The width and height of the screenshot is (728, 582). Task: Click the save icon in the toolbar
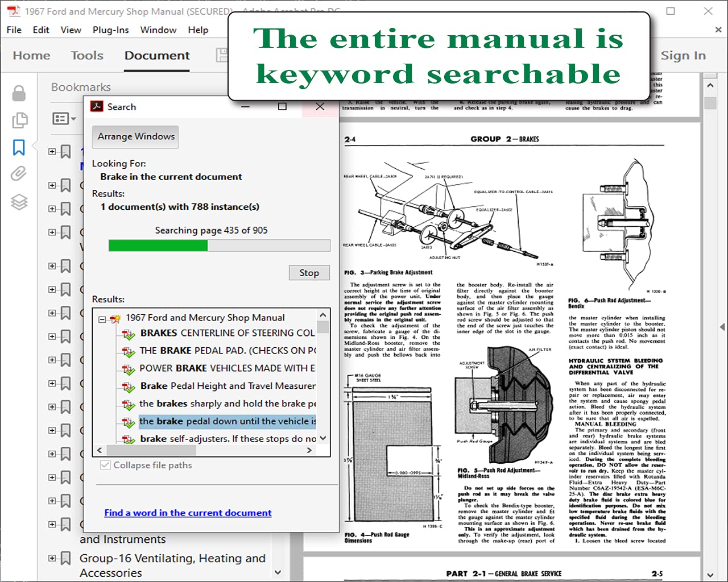pos(222,55)
